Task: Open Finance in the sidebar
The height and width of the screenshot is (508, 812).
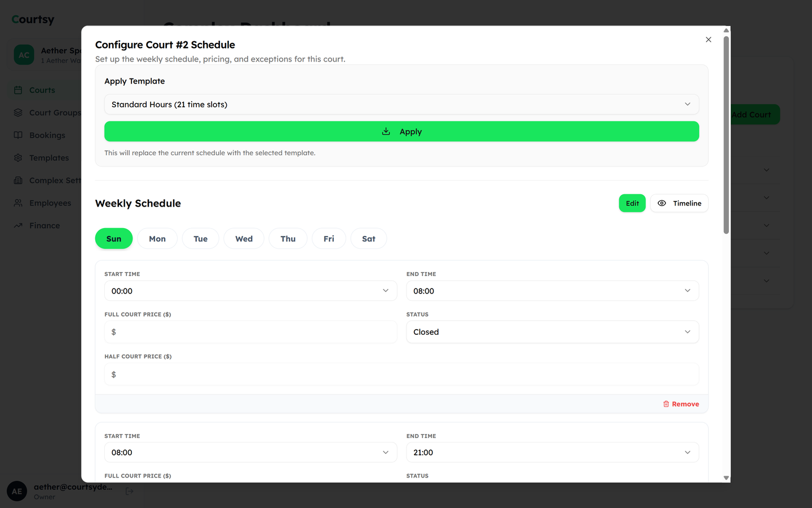Action: 45,226
